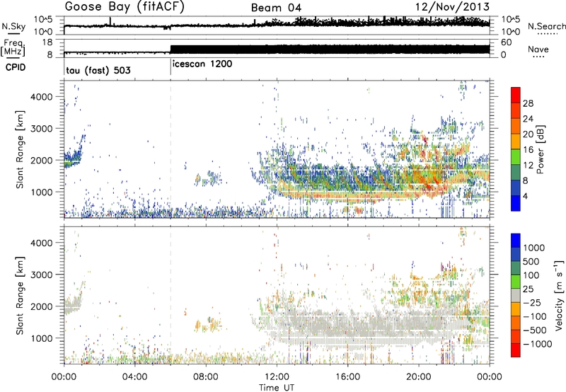This screenshot has width=566, height=392.
Task: Click the '04:00' time axis tick label
Action: (x=134, y=377)
